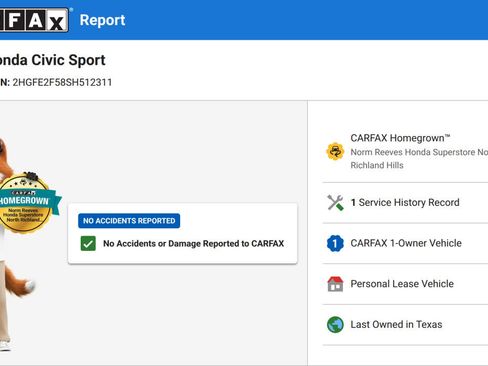Click the green No Accidents checkmark
The image size is (488, 366).
pyautogui.click(x=88, y=243)
